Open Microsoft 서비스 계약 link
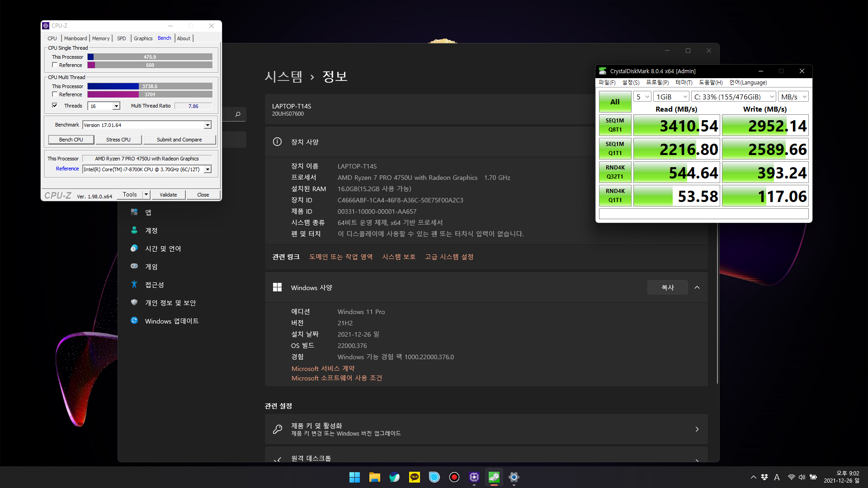This screenshot has width=868, height=488. coord(323,369)
